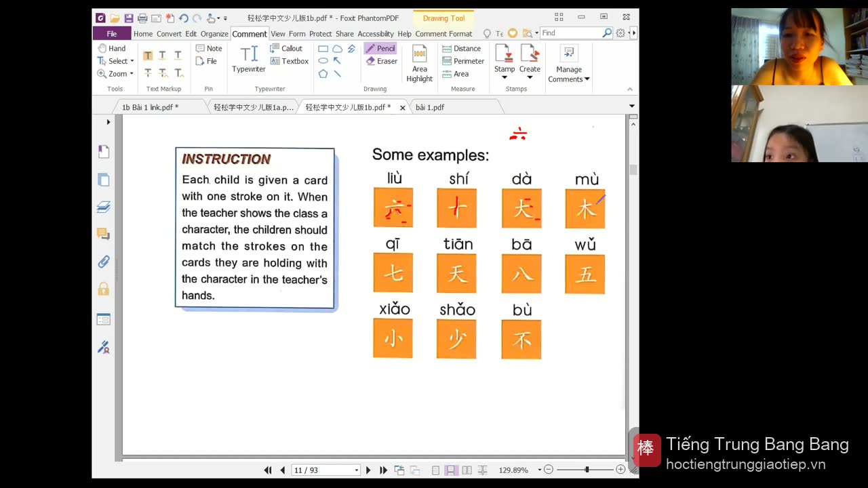Open the zoom percentage dropdown arrow
The height and width of the screenshot is (488, 868).
click(540, 470)
